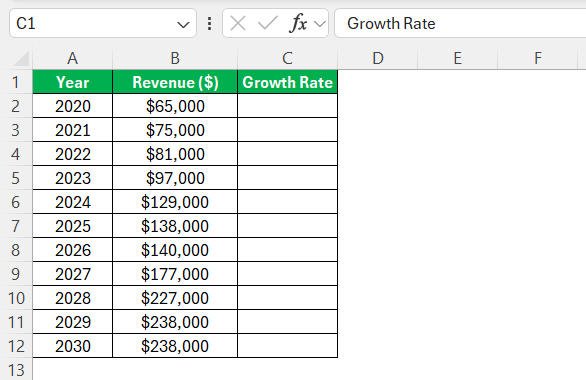Select the $238,000 cell for year 2029
The width and height of the screenshot is (586, 380).
175,322
